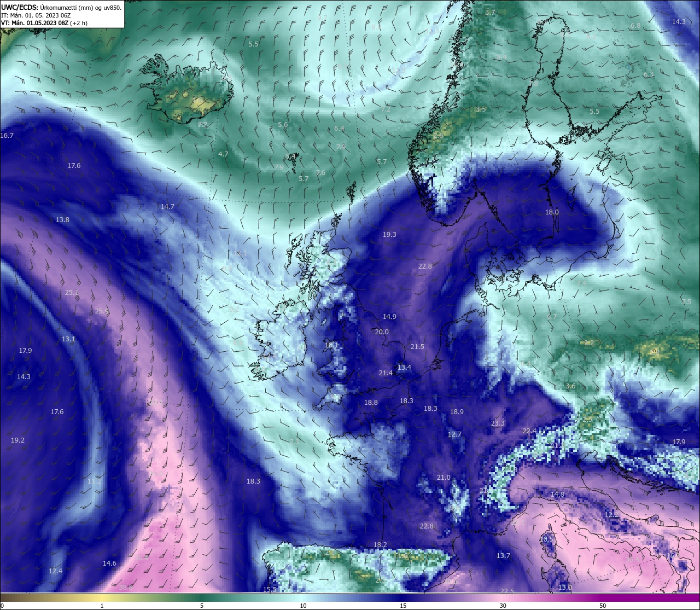Click the 14.8 value label
Viewport: 700px width, 610px height.
coord(557,494)
